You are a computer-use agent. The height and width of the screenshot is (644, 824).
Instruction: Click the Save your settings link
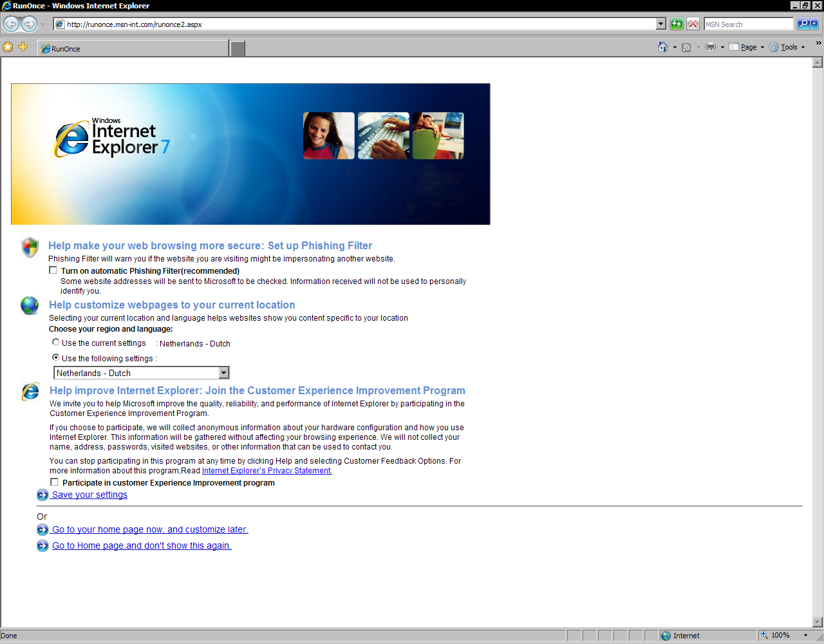point(89,495)
